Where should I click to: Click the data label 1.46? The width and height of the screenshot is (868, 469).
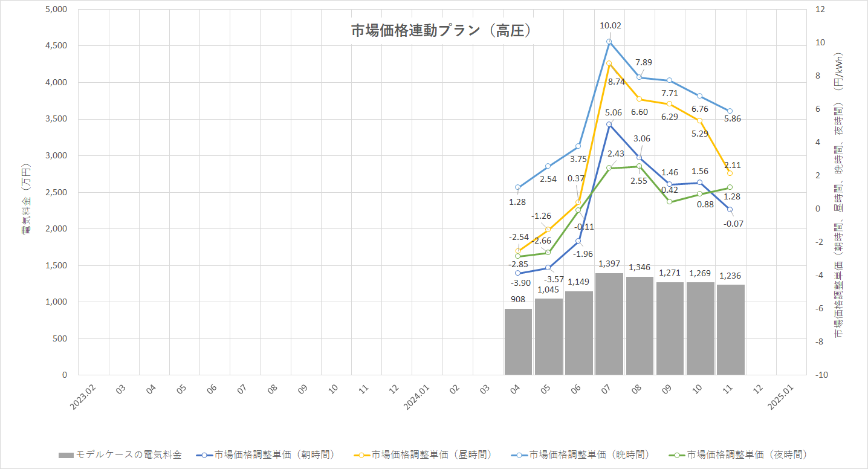tap(670, 172)
